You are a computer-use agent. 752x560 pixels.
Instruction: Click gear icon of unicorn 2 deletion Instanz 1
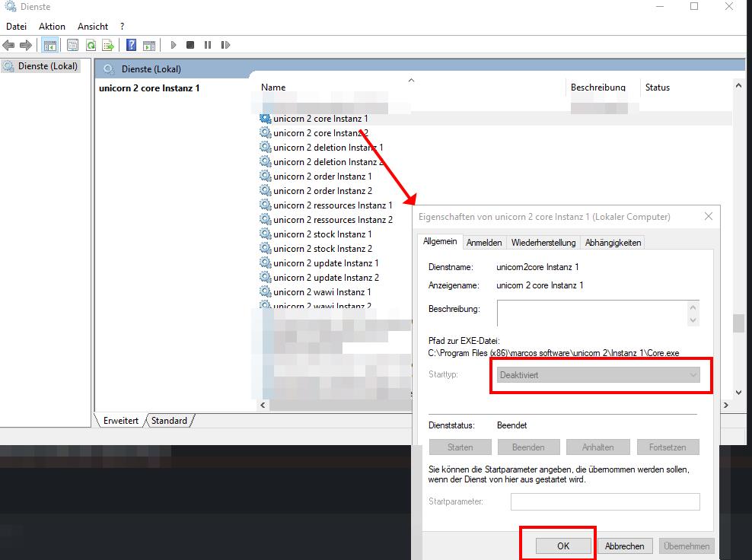click(x=265, y=147)
